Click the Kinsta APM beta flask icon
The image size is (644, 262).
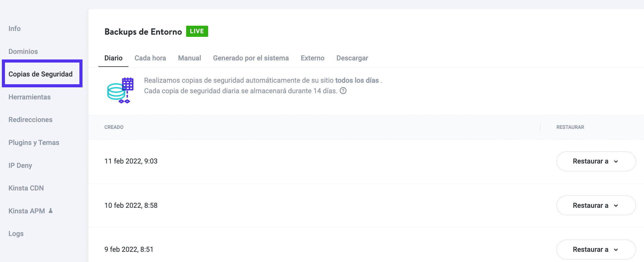click(x=51, y=211)
